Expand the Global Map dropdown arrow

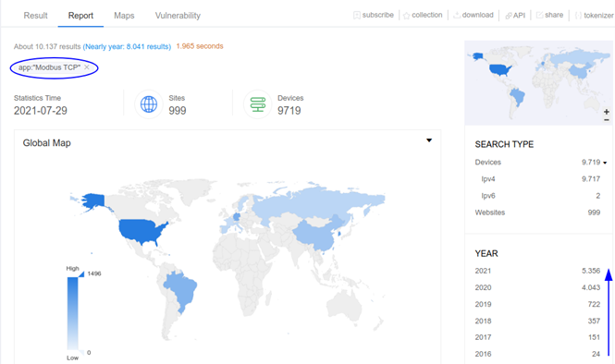[x=429, y=140]
